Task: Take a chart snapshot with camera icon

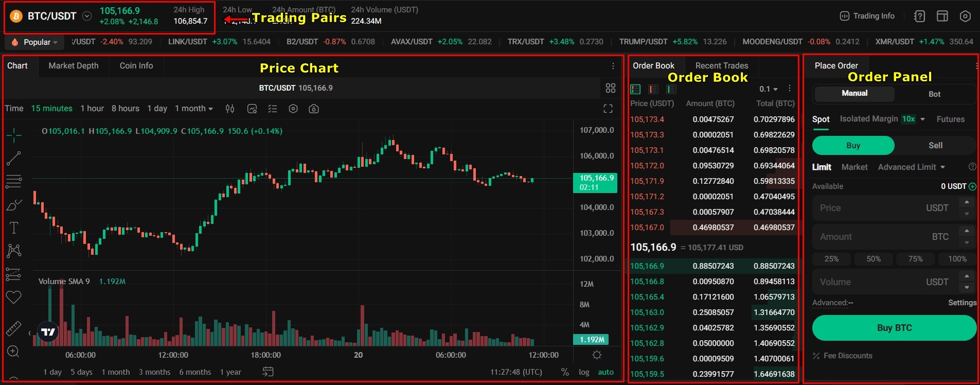Action: click(x=314, y=109)
